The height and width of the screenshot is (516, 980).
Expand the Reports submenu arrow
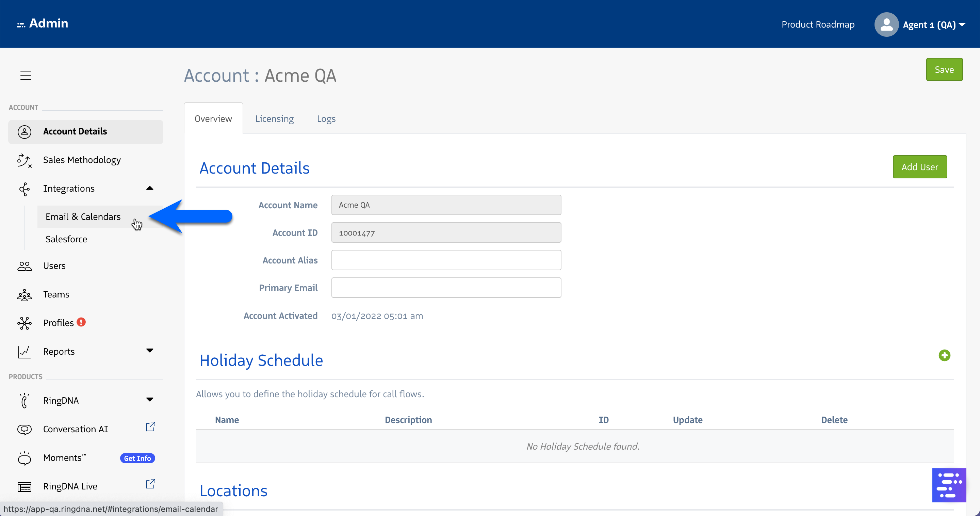click(150, 351)
